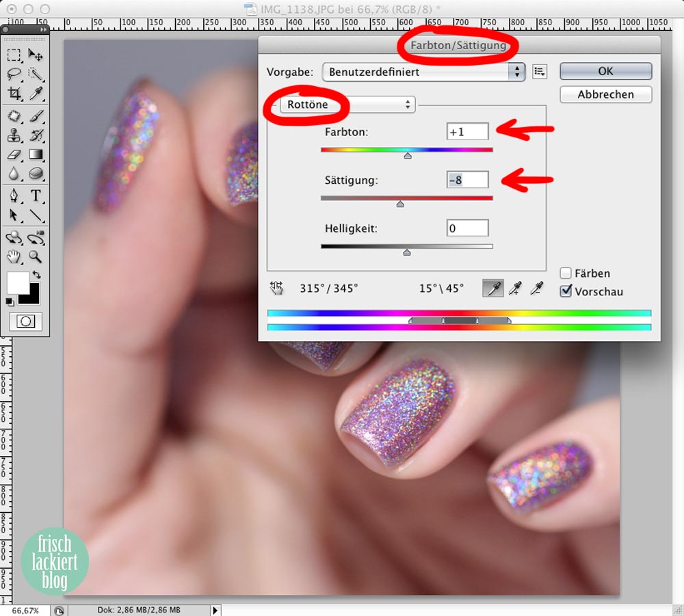Screen dimensions: 684x616
Task: Select the Pen tool
Action: tap(14, 196)
